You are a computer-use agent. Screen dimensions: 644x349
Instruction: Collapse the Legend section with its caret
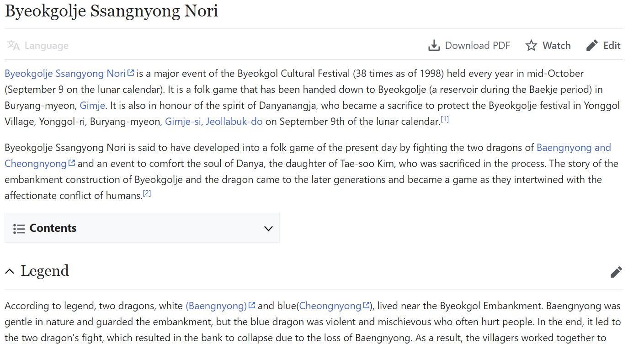[10, 271]
